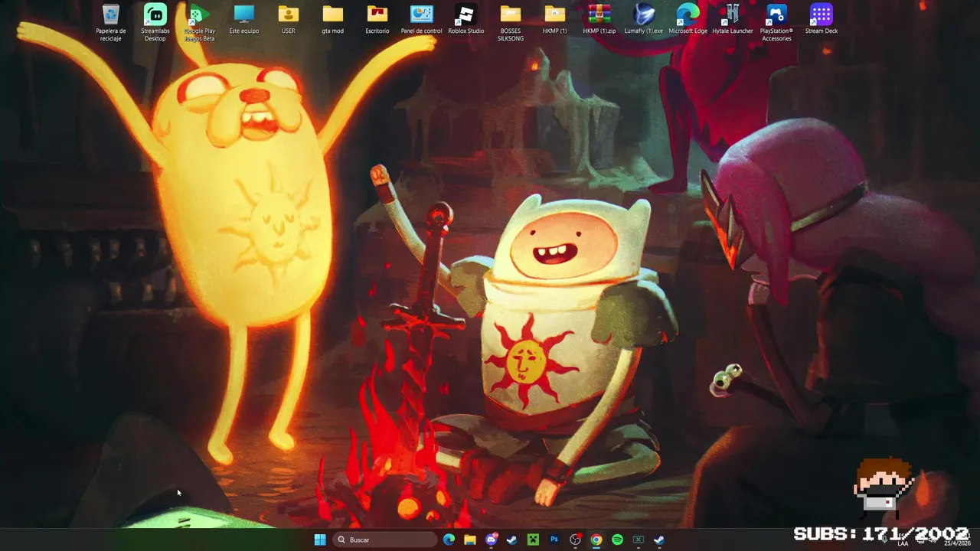
Task: Select the Hytale Launcher shortcut
Action: 732,19
